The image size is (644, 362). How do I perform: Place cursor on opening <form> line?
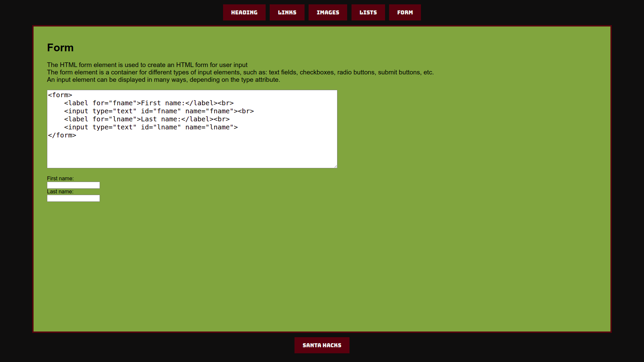point(60,95)
